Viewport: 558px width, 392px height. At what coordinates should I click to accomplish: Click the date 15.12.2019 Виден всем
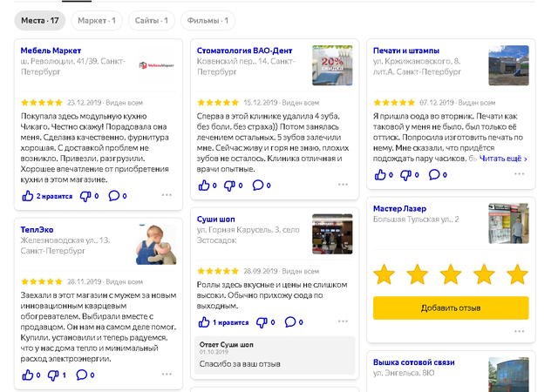(281, 103)
